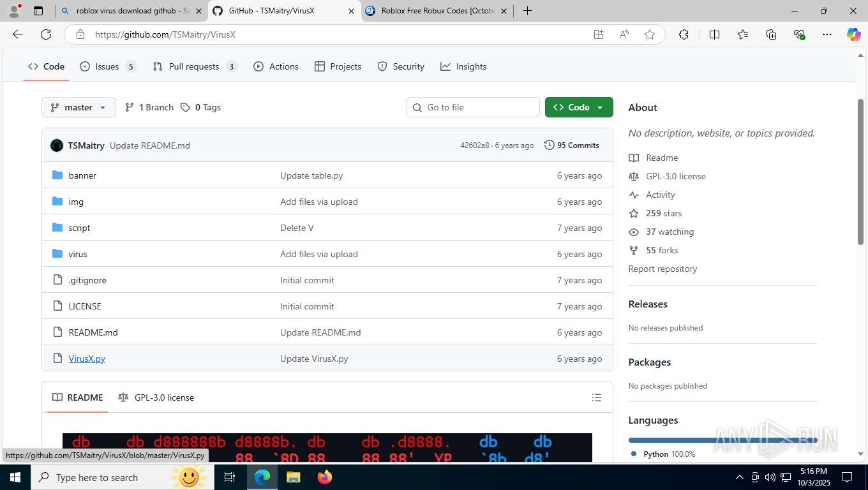Close the GitHub TSMaitry/VirusX browser tab

(350, 11)
